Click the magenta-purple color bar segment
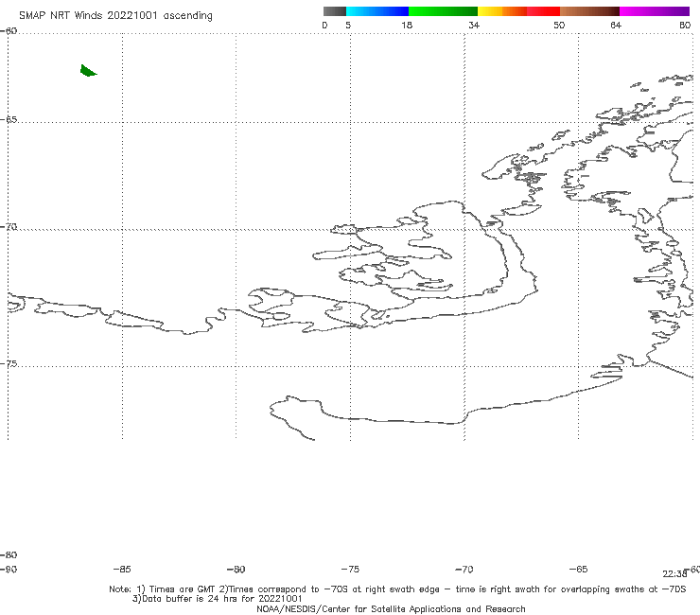The width and height of the screenshot is (700, 615). pyautogui.click(x=655, y=11)
